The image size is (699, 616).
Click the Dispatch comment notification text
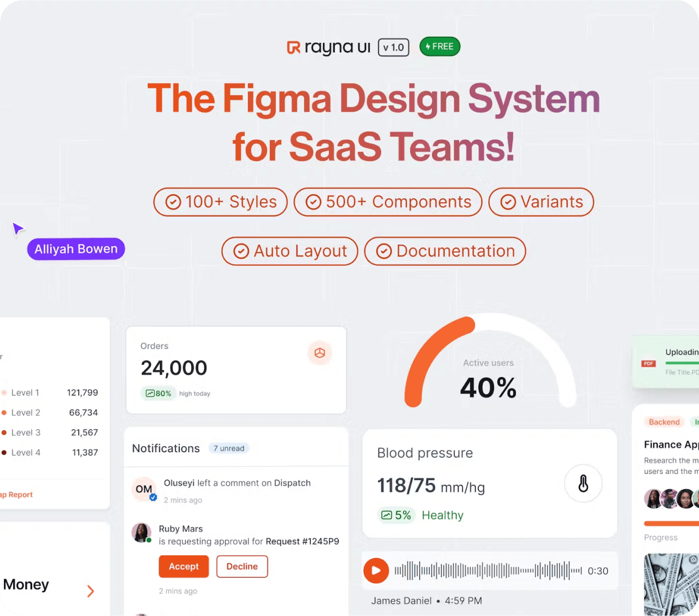click(237, 483)
